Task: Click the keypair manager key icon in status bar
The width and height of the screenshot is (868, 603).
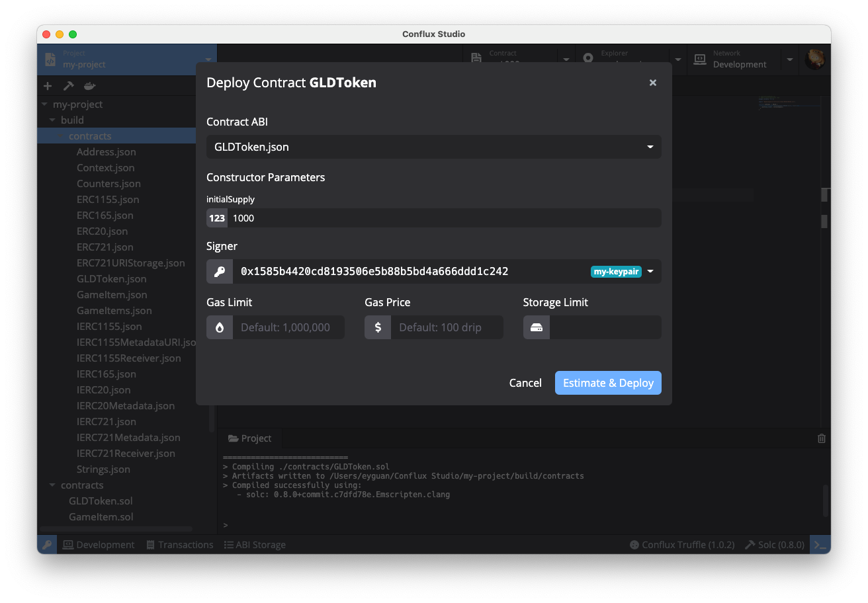Action: click(47, 545)
